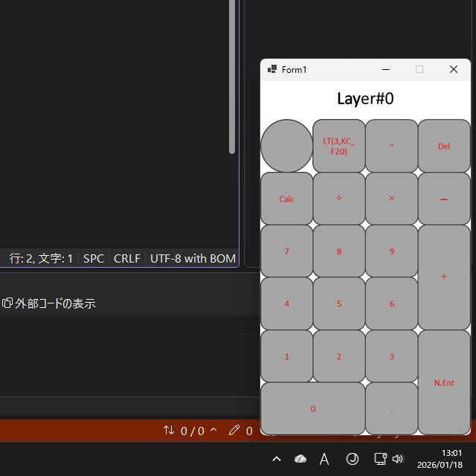Toggle the SPC indentation indicator
The width and height of the screenshot is (476, 476).
click(x=94, y=259)
